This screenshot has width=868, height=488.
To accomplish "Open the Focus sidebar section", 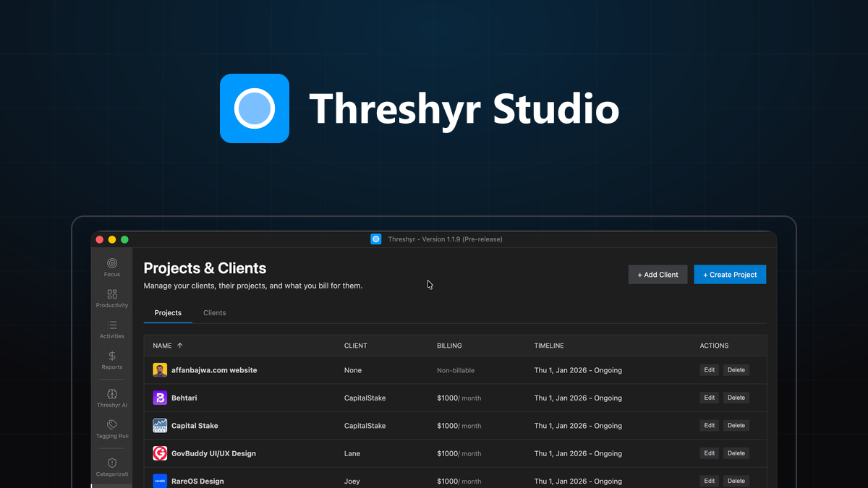I will 111,267.
